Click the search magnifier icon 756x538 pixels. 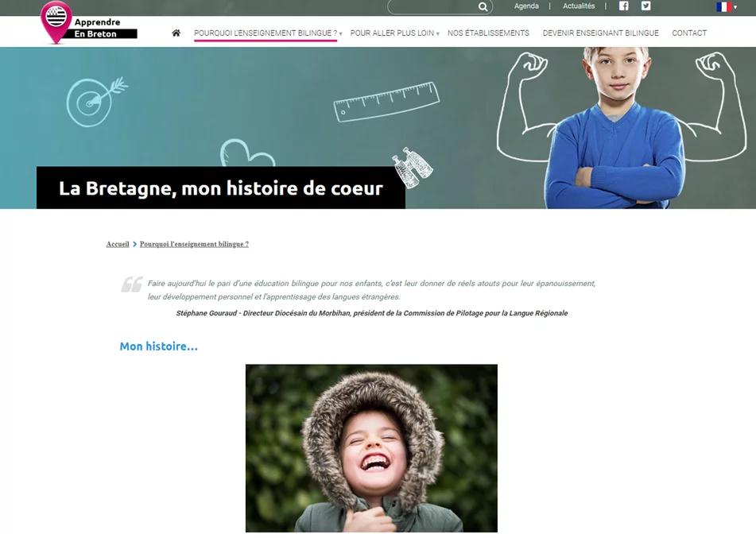483,7
